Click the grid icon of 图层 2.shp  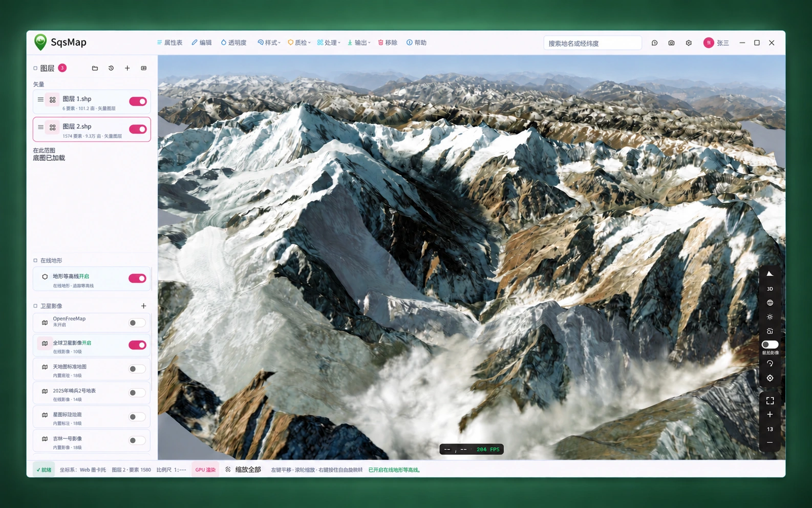pyautogui.click(x=53, y=127)
